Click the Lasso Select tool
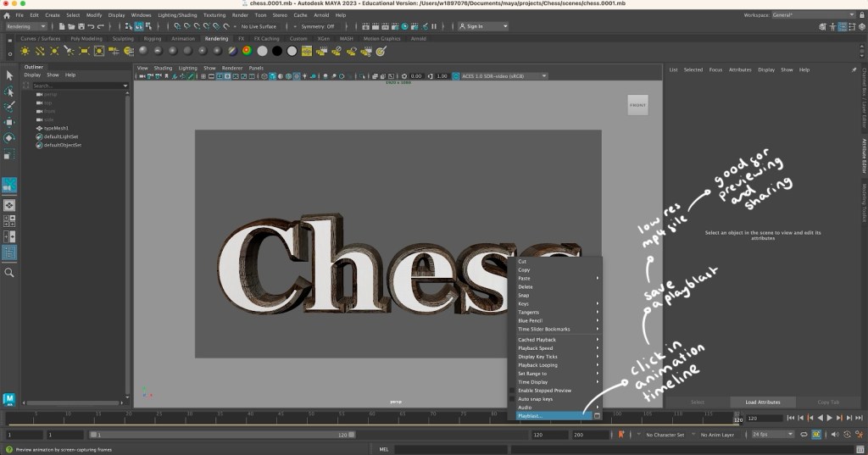The height and width of the screenshot is (455, 868). click(9, 92)
